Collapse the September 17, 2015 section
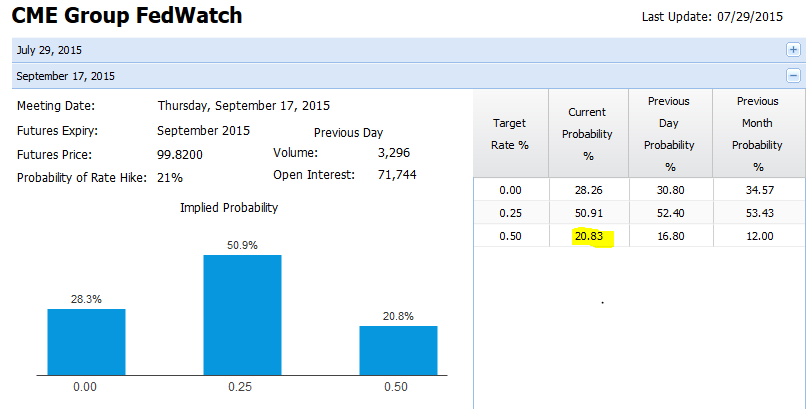This screenshot has height=409, width=810. click(793, 75)
